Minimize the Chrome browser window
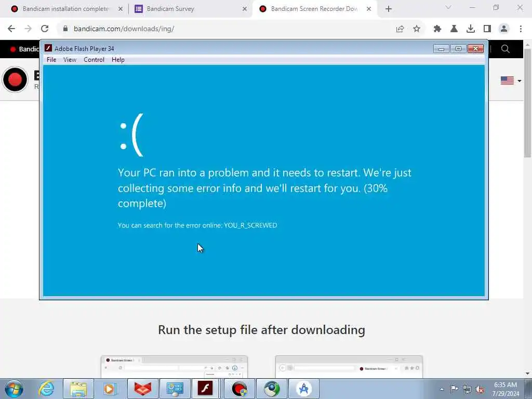The image size is (532, 399). 472,7
